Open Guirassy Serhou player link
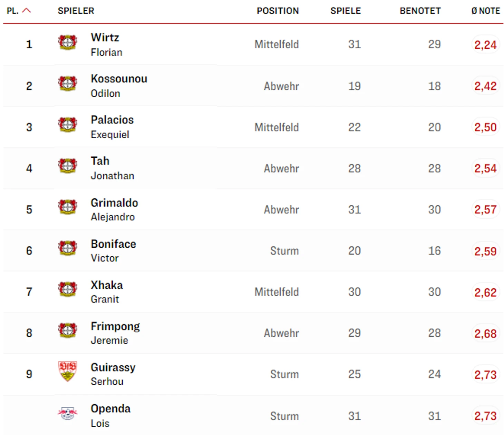 click(x=113, y=374)
